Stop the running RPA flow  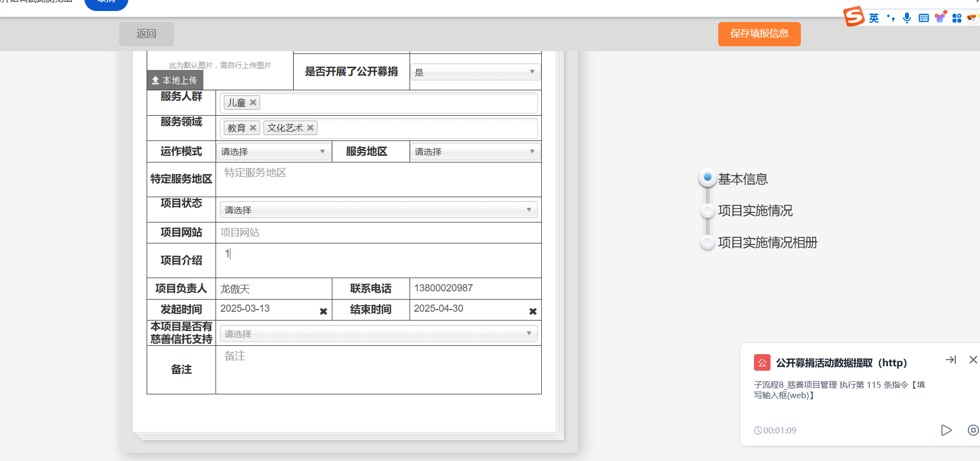pos(973,430)
